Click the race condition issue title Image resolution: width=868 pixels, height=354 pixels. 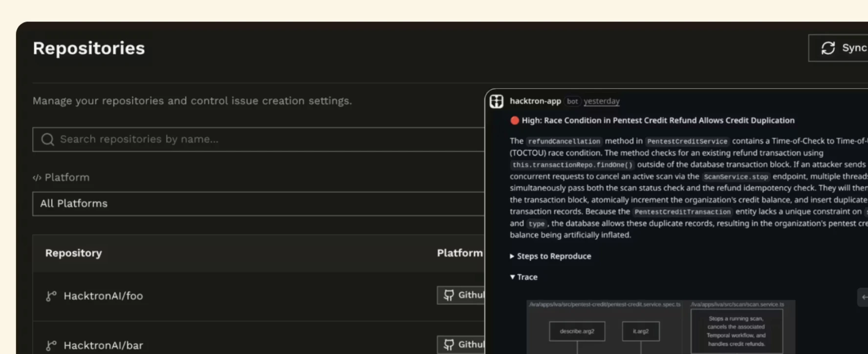(658, 120)
